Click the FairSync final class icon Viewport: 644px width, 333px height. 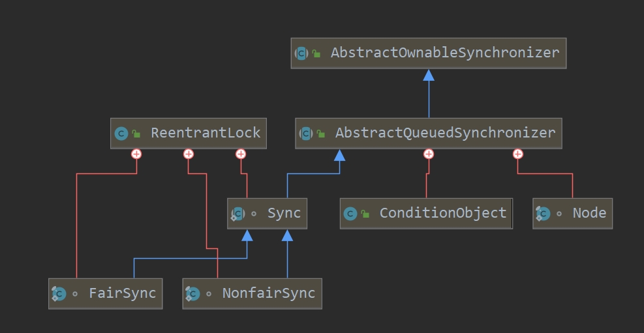point(59,294)
